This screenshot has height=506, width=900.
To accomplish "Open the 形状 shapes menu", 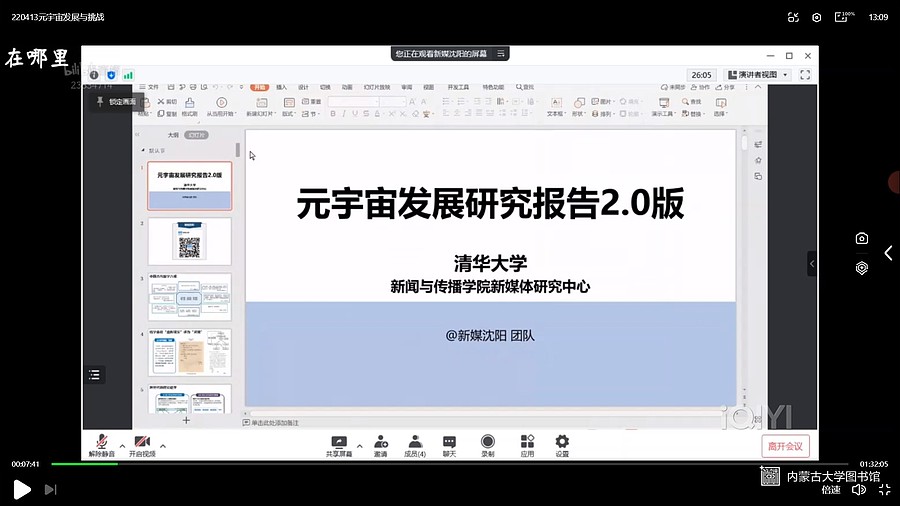I will click(579, 107).
